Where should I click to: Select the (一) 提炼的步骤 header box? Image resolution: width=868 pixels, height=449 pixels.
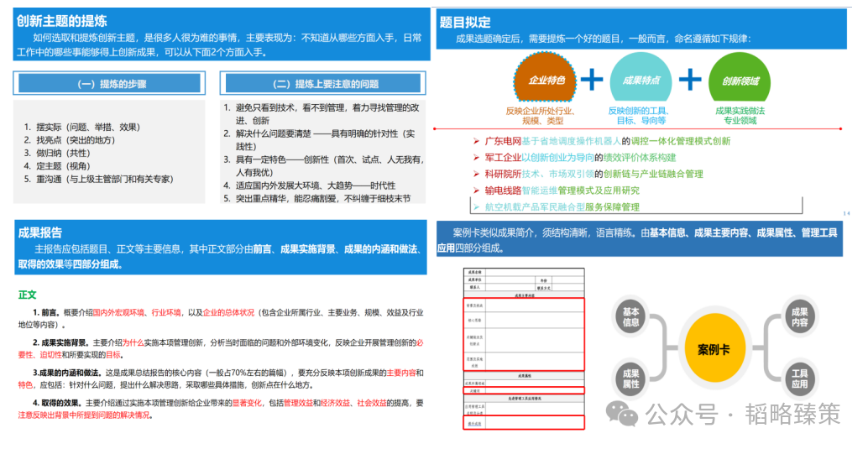[110, 84]
